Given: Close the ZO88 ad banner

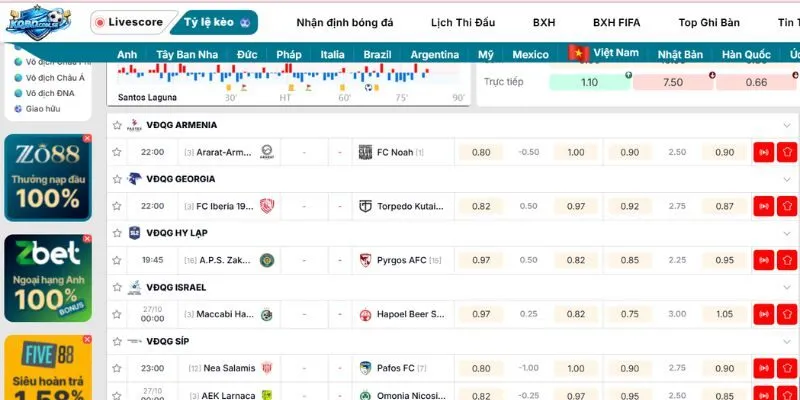Looking at the screenshot, I should click(x=87, y=138).
